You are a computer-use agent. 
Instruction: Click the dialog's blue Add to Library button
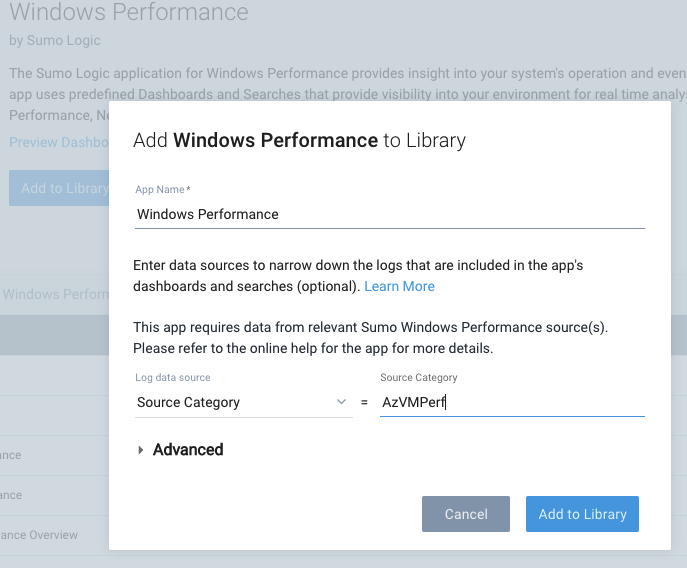click(582, 514)
